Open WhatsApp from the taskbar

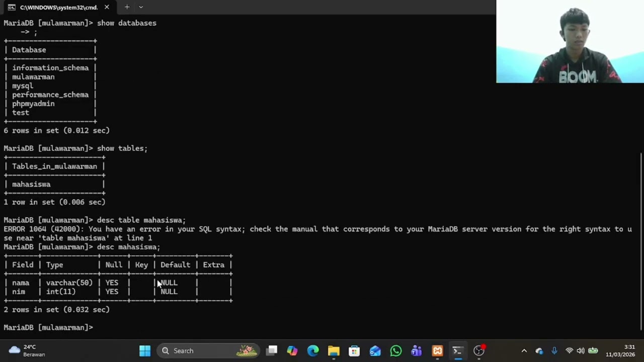point(396,351)
